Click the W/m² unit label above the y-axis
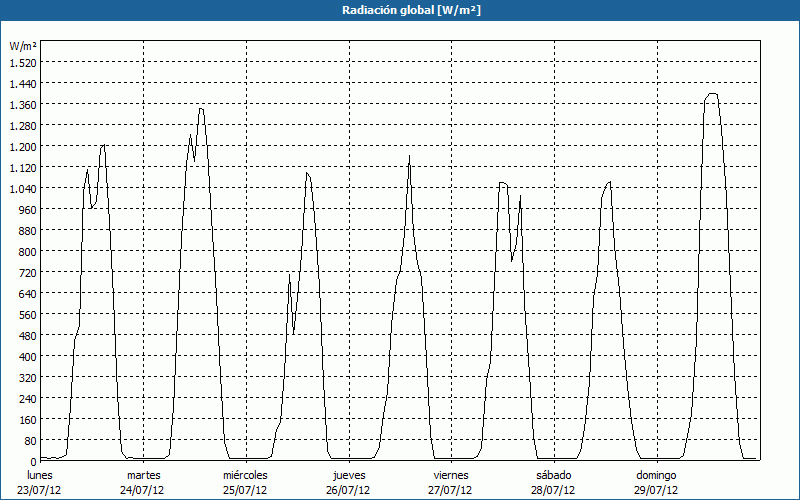The width and height of the screenshot is (800, 500). coord(23,46)
